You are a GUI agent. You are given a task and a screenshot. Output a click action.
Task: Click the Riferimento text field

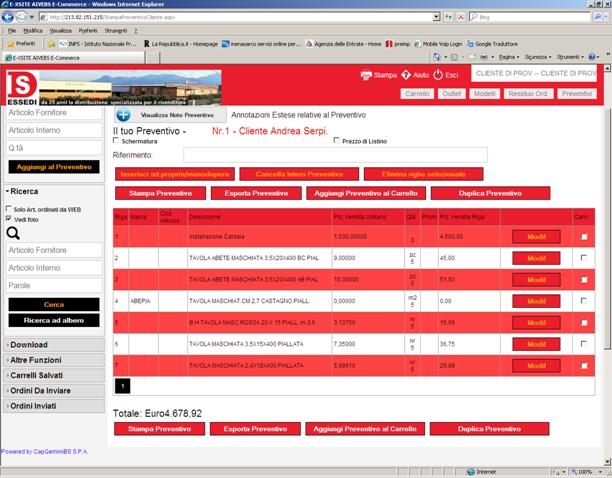pos(320,155)
